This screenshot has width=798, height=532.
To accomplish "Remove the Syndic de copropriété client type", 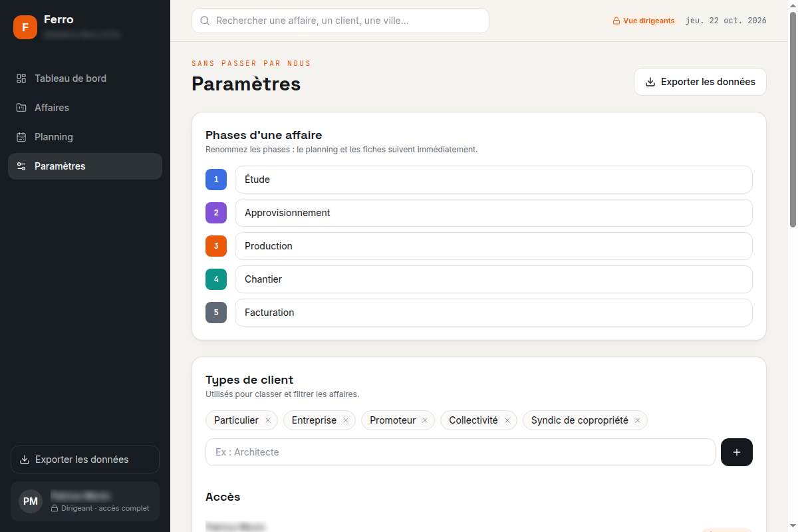I will pyautogui.click(x=637, y=420).
